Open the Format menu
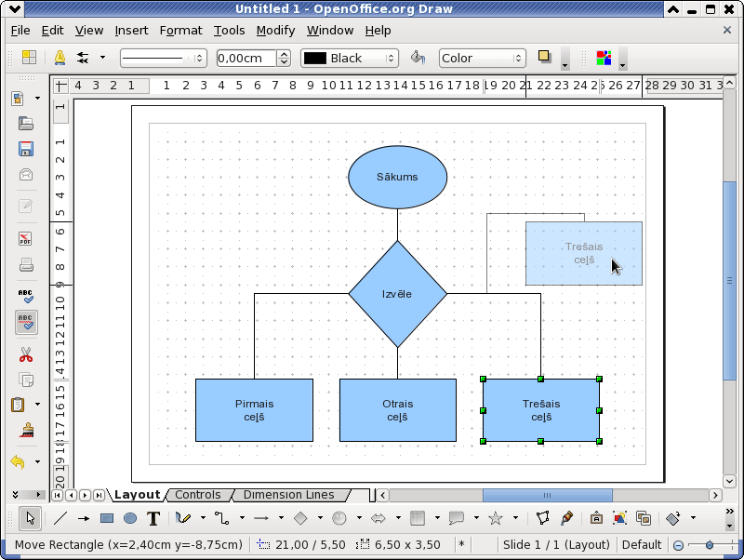This screenshot has width=744, height=560. (x=180, y=31)
